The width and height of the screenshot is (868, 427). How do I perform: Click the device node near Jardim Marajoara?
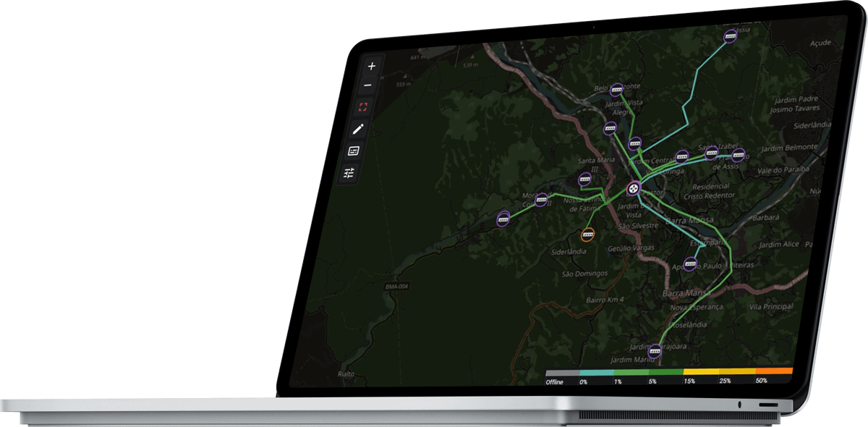coord(655,351)
